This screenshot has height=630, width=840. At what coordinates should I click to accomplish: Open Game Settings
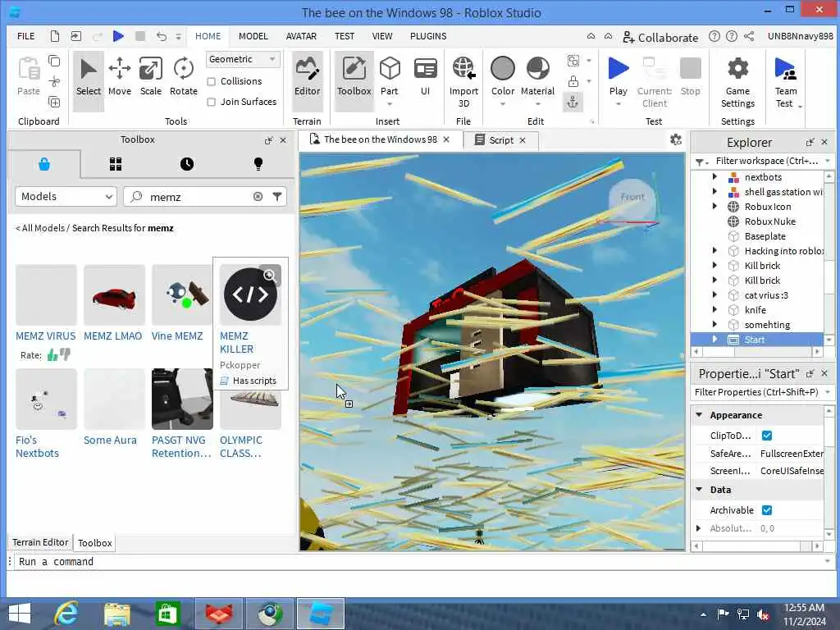click(x=737, y=81)
